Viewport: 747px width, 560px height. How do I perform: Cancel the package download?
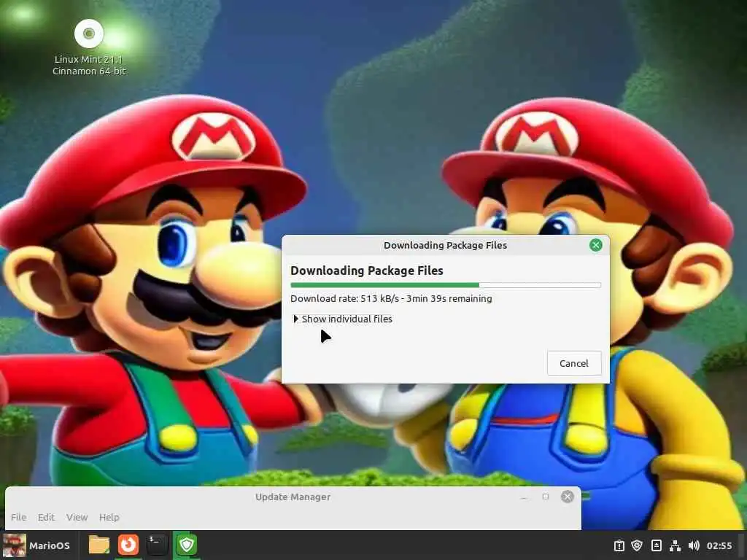point(574,363)
